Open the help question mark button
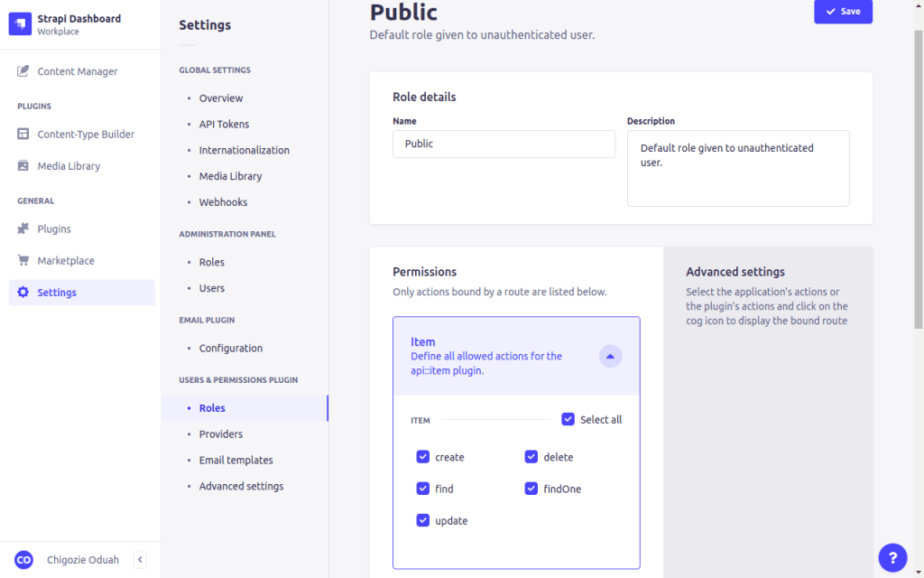Screen dimensions: 924x578 (892, 557)
